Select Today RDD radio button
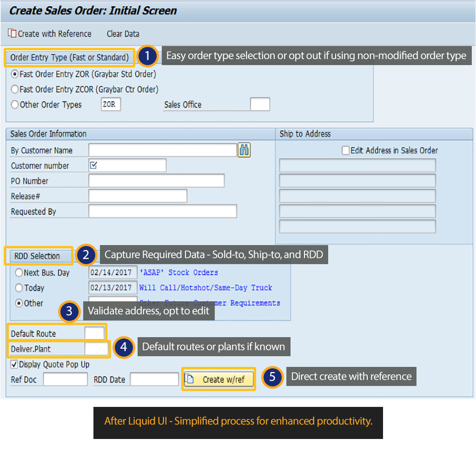This screenshot has height=452, width=476. click(x=19, y=288)
